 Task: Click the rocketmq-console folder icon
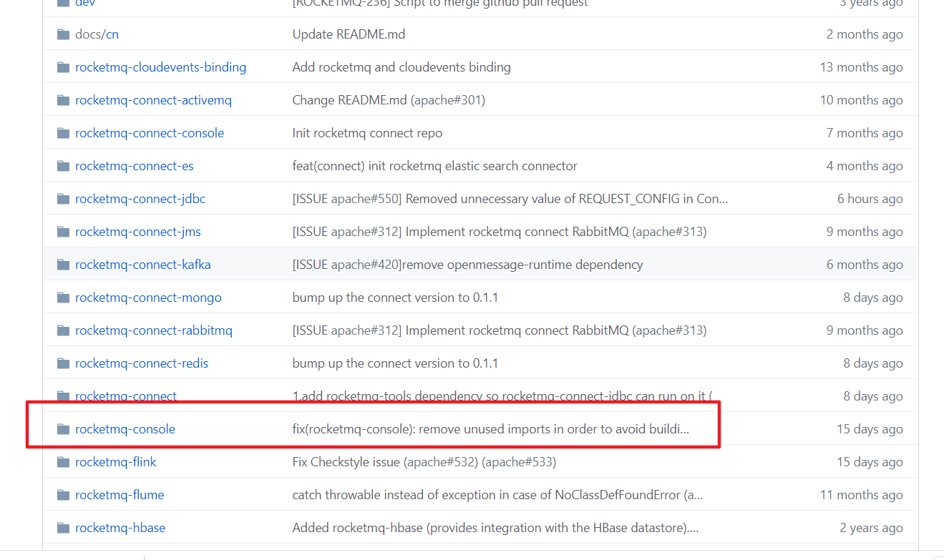tap(63, 429)
